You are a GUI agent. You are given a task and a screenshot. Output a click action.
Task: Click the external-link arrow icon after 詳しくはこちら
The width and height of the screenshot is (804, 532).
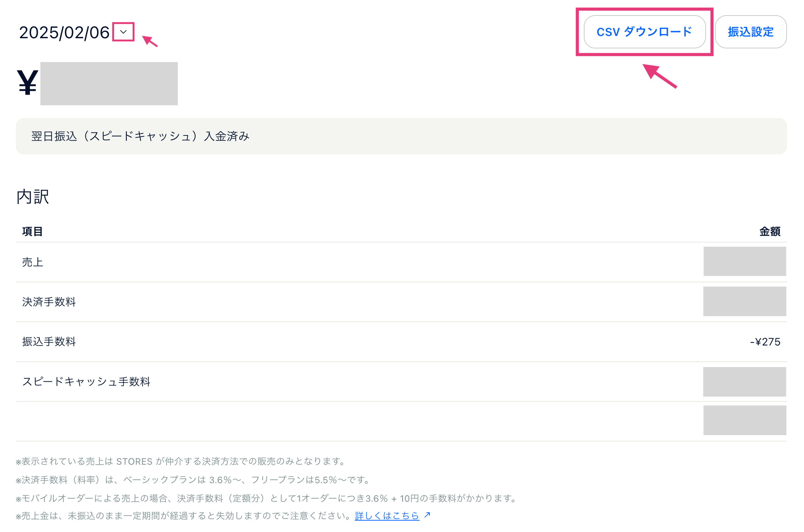point(427,515)
